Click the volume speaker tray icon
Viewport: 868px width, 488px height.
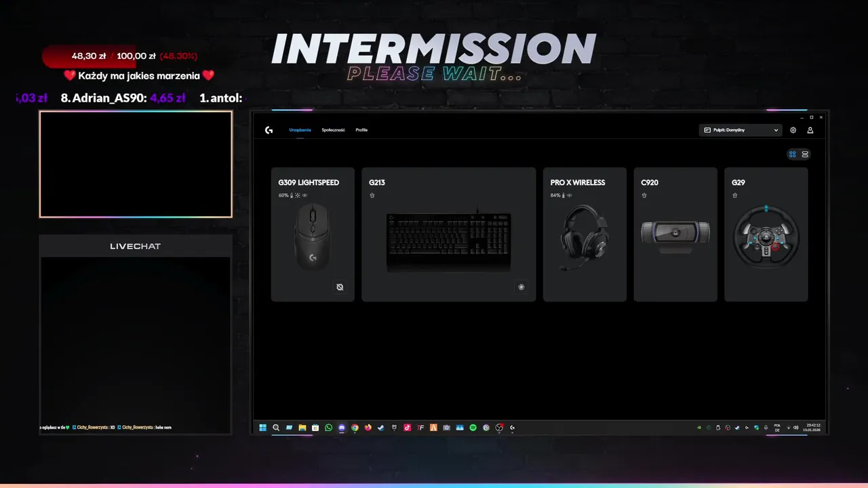(796, 428)
